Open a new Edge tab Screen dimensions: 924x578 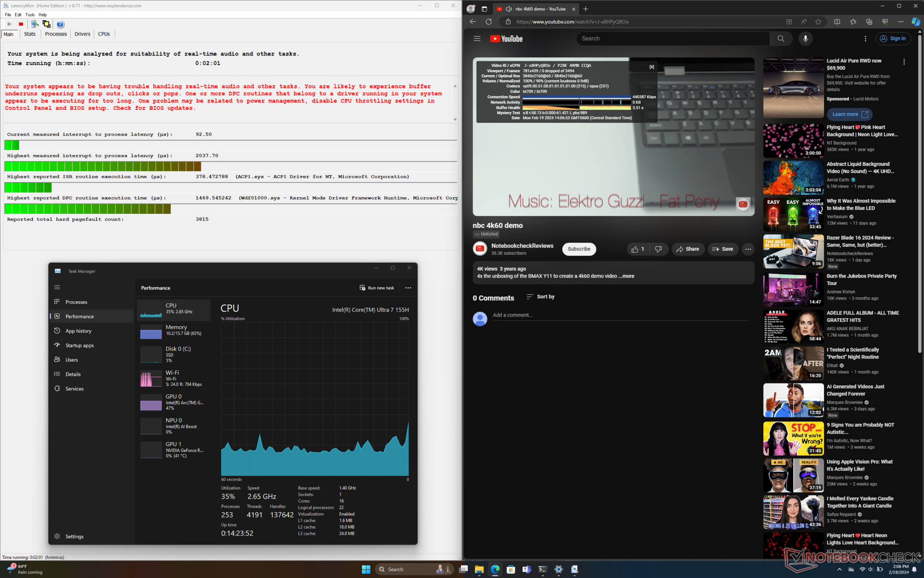(586, 9)
